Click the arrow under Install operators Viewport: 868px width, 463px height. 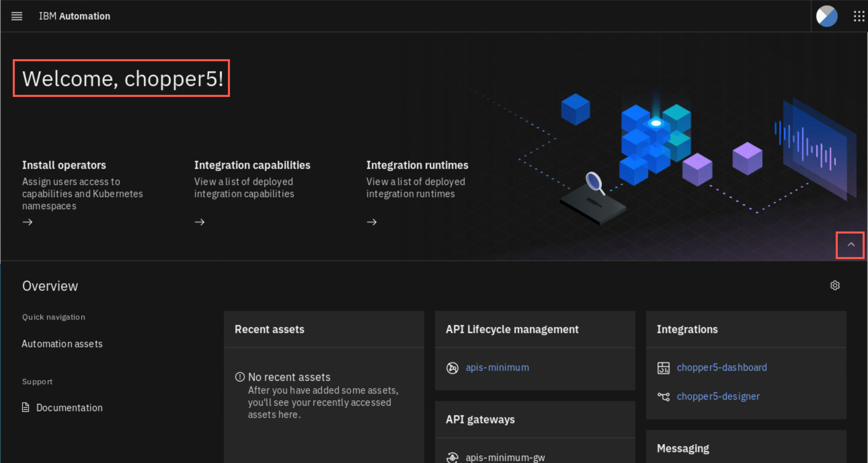point(28,222)
